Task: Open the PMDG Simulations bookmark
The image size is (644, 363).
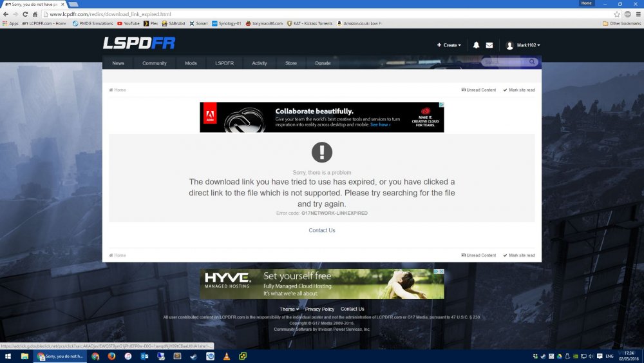Action: 93,23
